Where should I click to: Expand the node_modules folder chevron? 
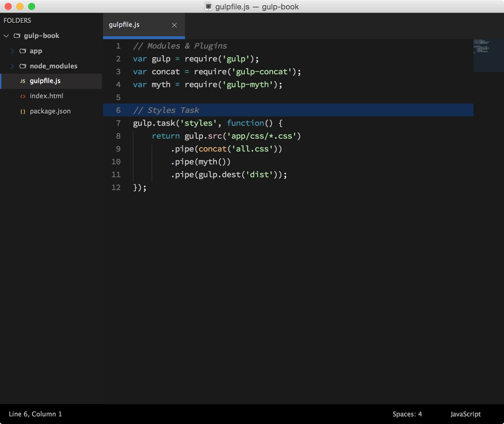12,66
